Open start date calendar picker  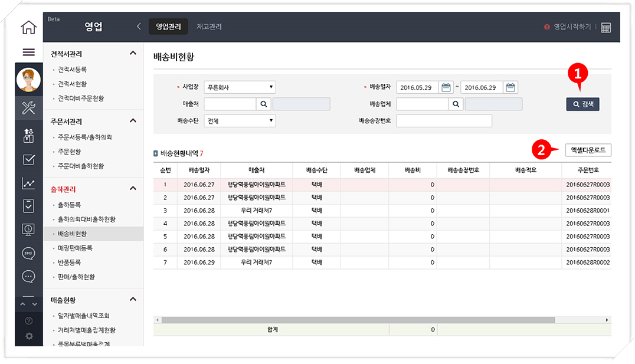tap(446, 87)
